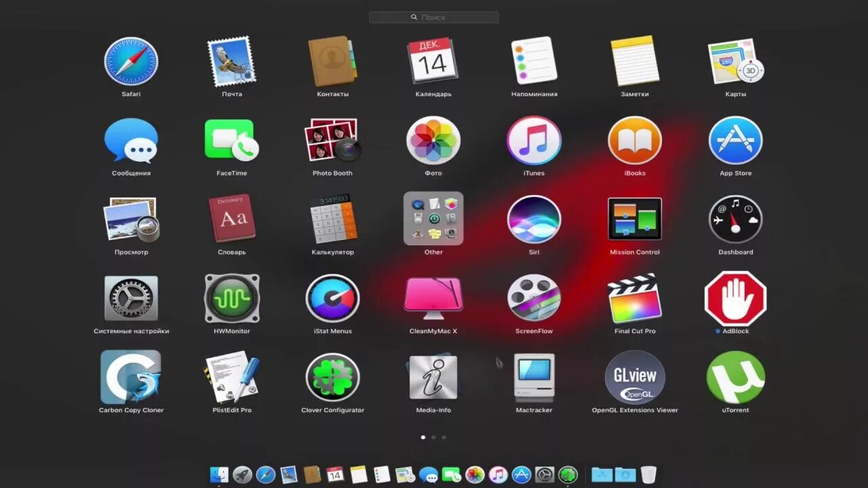Switch to the second Launchpad page dot

[x=433, y=437]
